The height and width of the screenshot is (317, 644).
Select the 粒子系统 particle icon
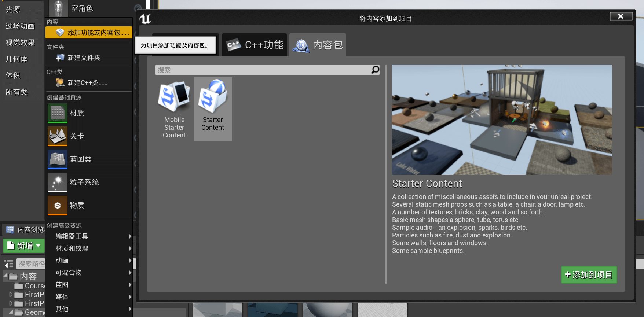tap(58, 182)
